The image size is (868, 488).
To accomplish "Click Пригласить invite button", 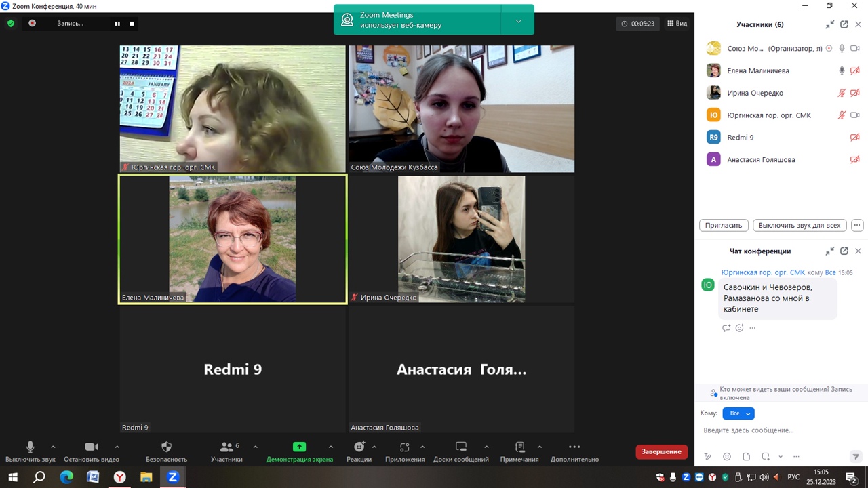I will click(724, 225).
